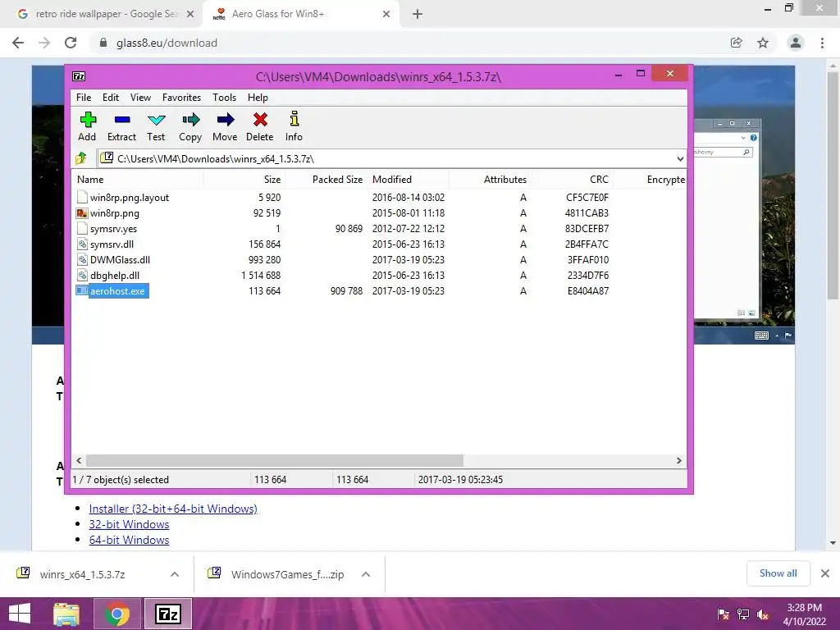Screen dimensions: 840x630
Task: Click the network tray icon
Action: [x=743, y=615]
